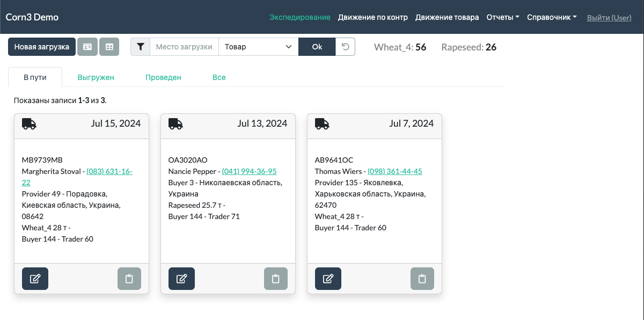This screenshot has height=320, width=644.
Task: Switch to the Выгружен tab
Action: [x=96, y=77]
